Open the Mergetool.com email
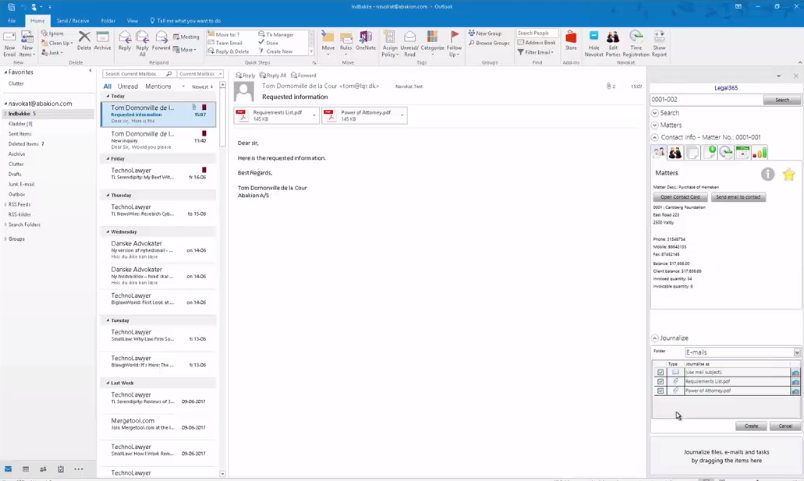Image resolution: width=804 pixels, height=481 pixels. tap(158, 424)
